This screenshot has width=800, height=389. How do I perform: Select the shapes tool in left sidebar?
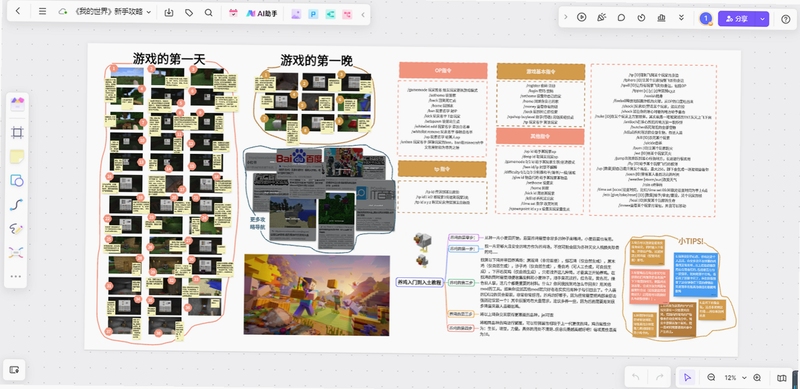click(x=17, y=181)
